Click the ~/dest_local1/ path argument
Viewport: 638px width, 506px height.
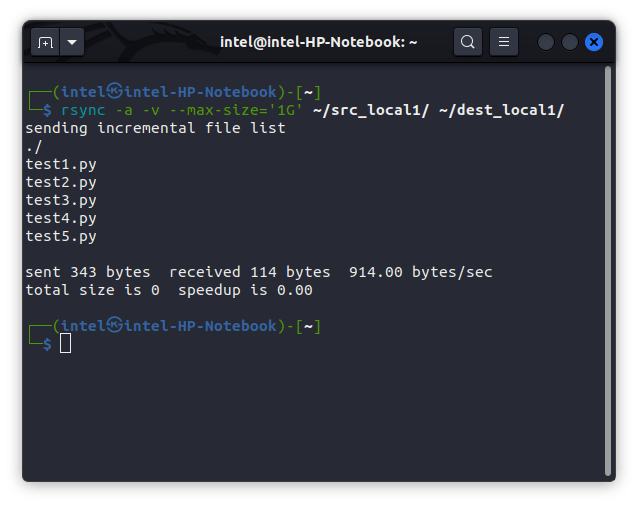click(x=501, y=110)
